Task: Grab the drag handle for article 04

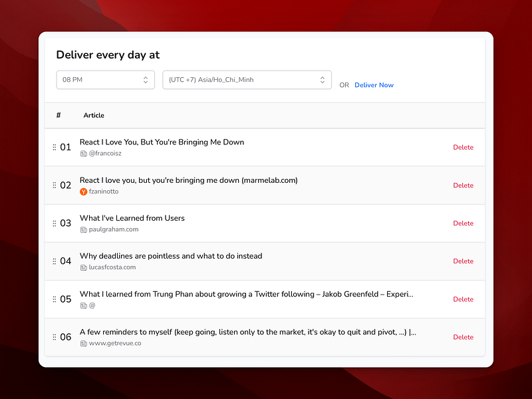Action: [x=55, y=261]
